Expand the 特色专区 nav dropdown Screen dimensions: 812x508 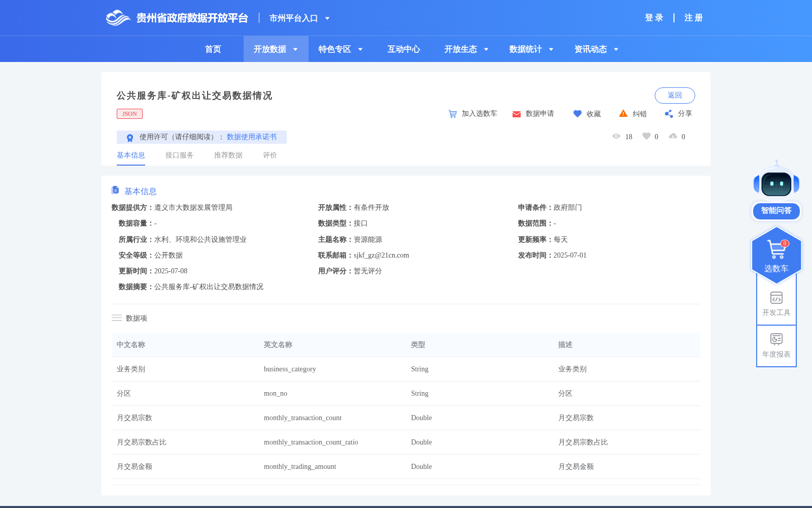point(360,49)
